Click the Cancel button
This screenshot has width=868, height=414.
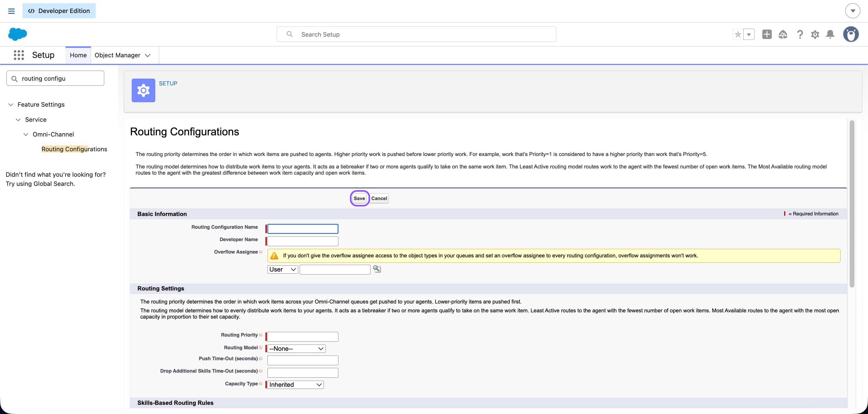click(x=379, y=198)
